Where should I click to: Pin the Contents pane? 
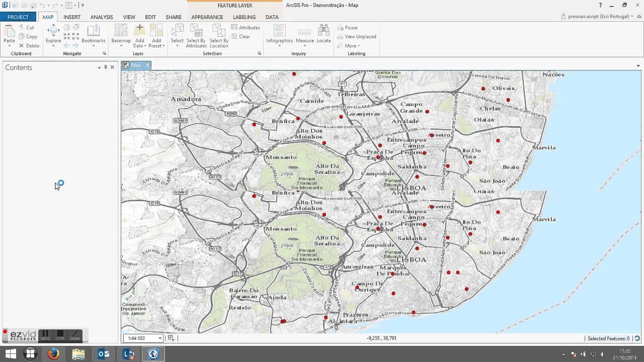[106, 67]
